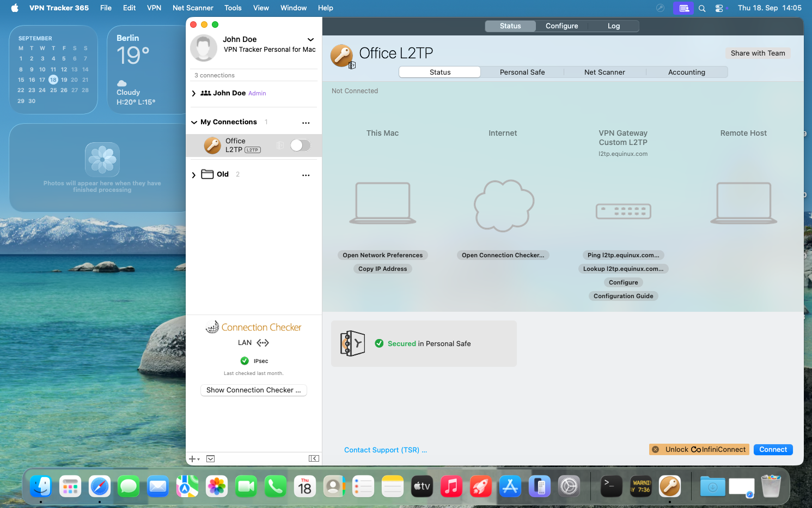The height and width of the screenshot is (508, 812).
Task: Select today's date in the calendar widget
Action: 53,80
